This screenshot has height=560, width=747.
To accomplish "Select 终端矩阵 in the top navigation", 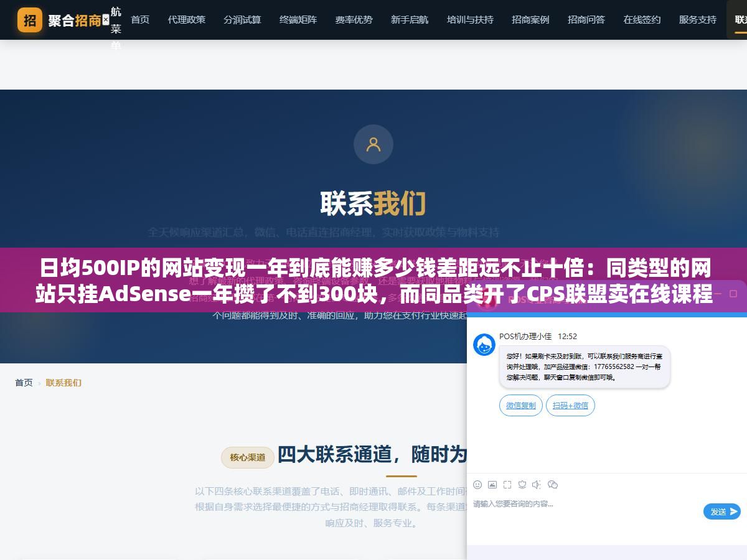I will pyautogui.click(x=298, y=20).
